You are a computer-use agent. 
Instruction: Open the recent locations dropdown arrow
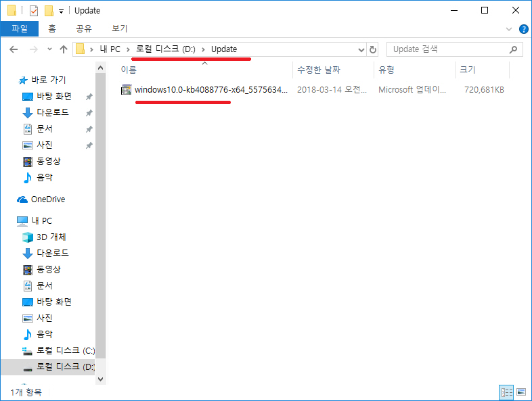pyautogui.click(x=49, y=49)
